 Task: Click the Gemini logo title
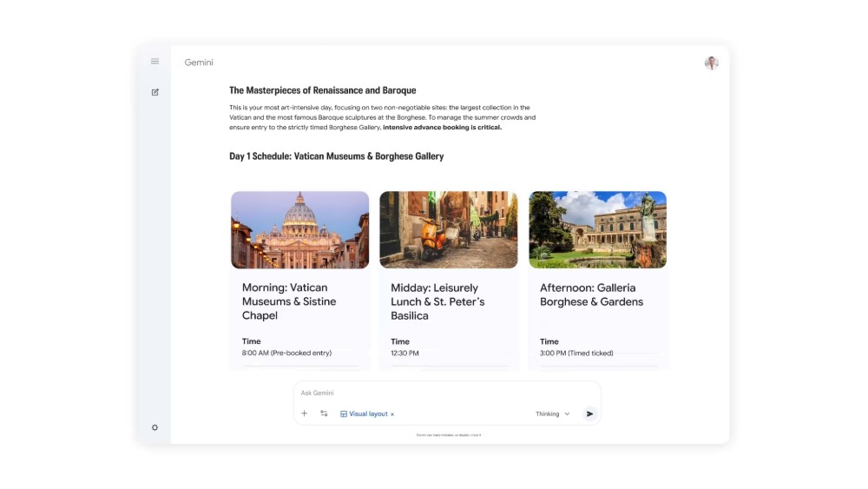point(199,63)
